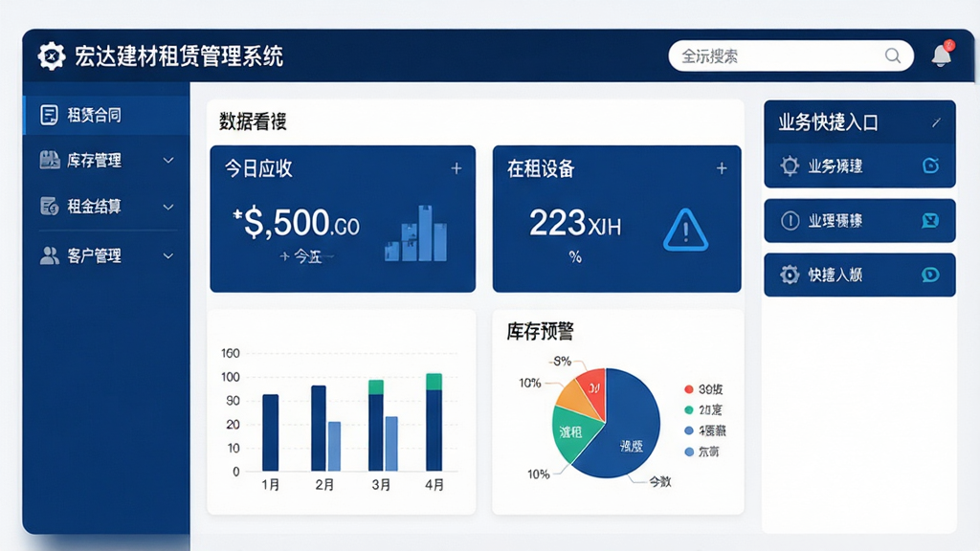Click the 在租设备 card title

tap(541, 168)
